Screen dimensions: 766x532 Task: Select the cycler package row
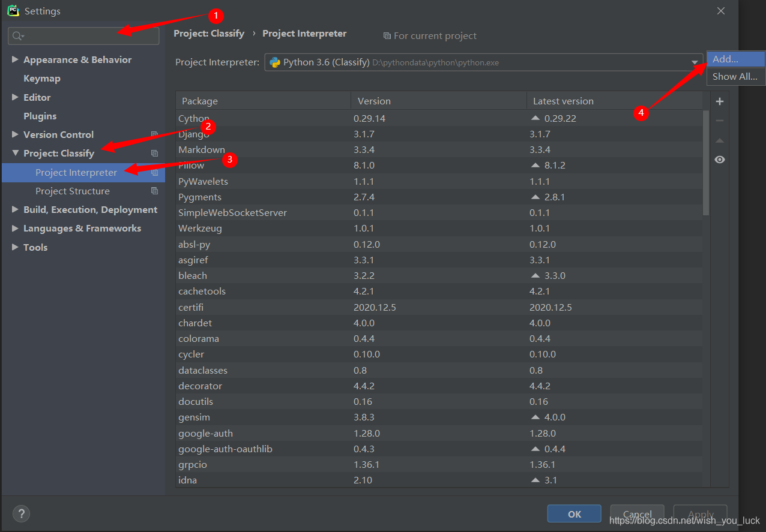click(439, 354)
